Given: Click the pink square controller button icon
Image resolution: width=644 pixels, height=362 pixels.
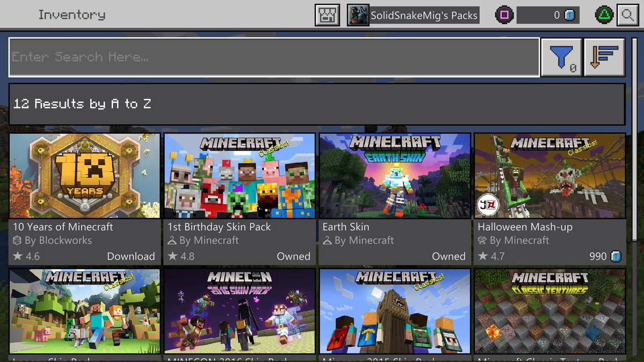Looking at the screenshot, I should 503,16.
